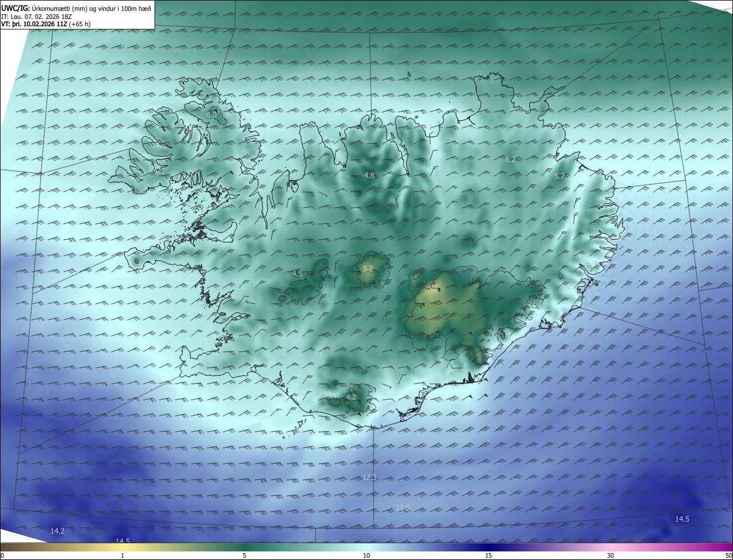Click the 50 tick on the color scale
Screen dimensions: 733x560
pos(728,555)
